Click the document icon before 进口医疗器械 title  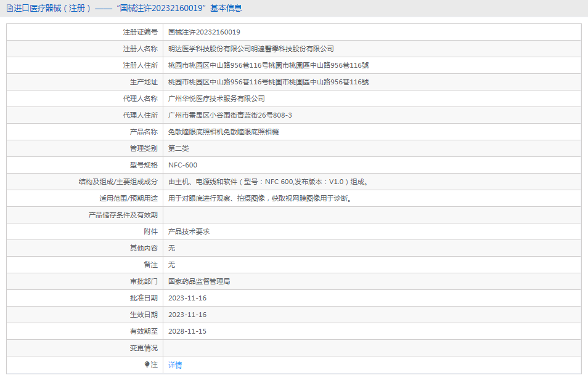click(x=10, y=8)
